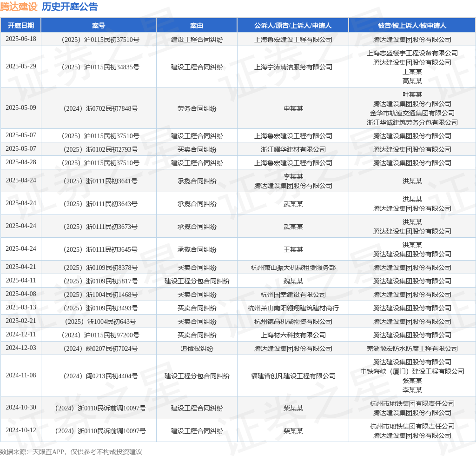Click the 开庭日期 column header
This screenshot has height=456, width=476.
coord(20,26)
